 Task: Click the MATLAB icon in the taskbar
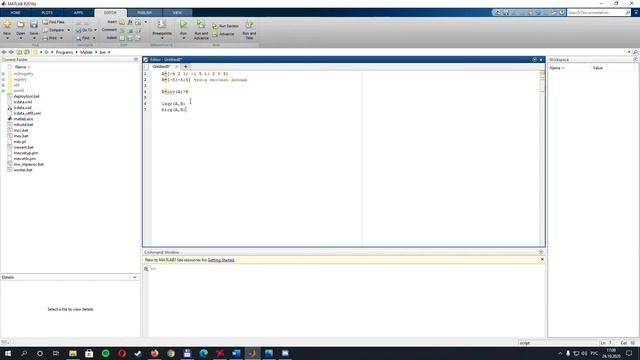coord(252,353)
